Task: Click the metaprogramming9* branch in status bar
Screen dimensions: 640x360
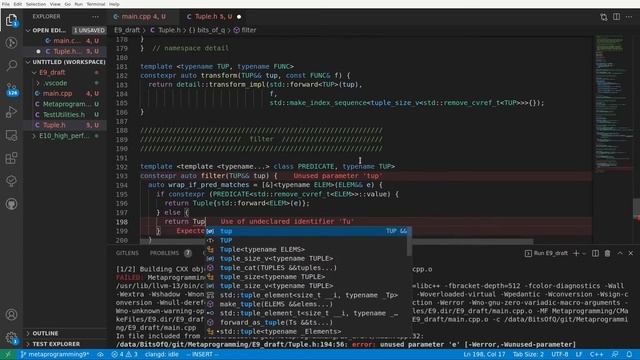Action: point(55,354)
